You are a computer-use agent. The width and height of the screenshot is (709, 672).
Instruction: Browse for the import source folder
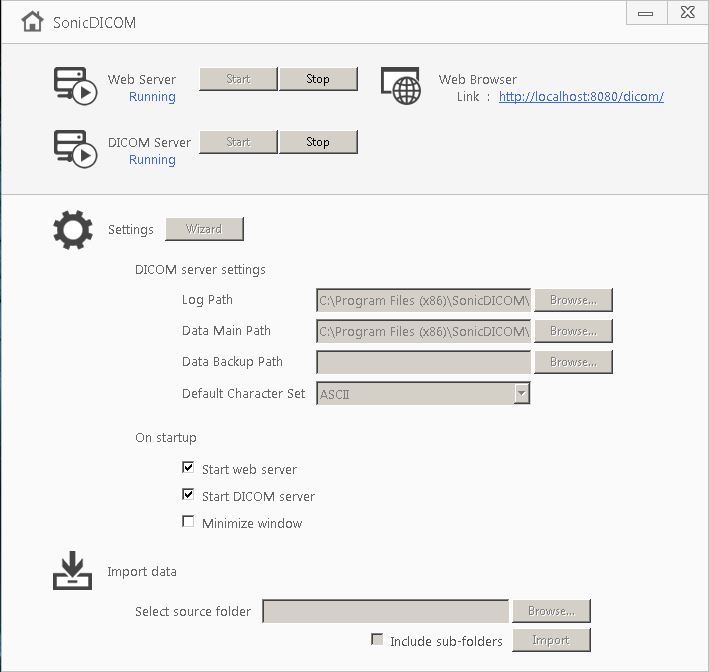pyautogui.click(x=551, y=611)
